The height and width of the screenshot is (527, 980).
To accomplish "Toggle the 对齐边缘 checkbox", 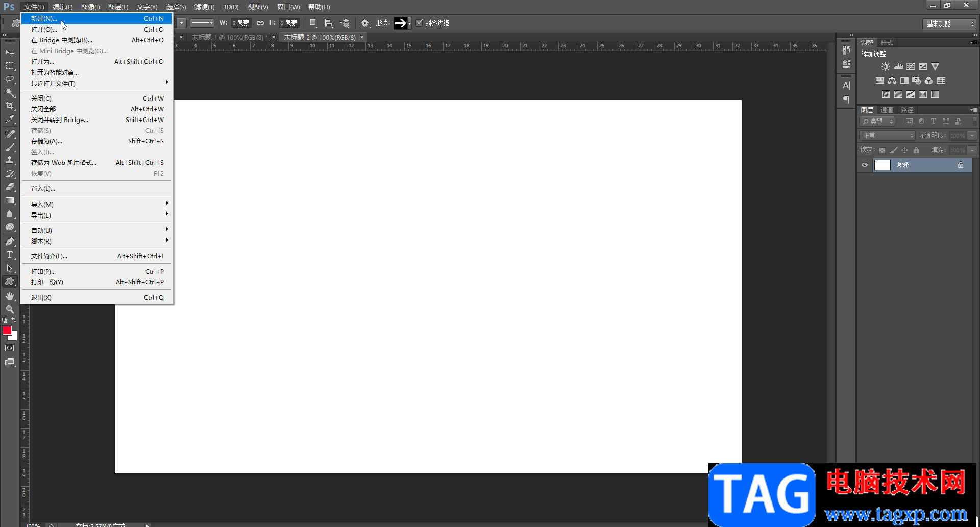I will tap(420, 22).
